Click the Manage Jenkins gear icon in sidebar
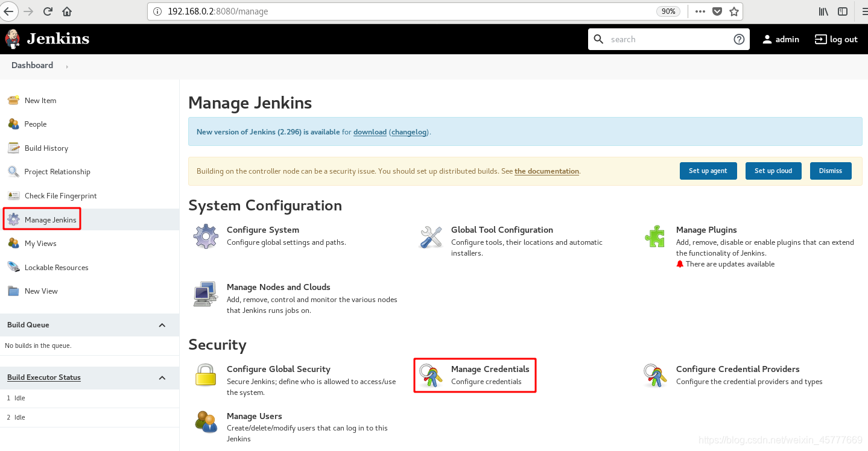The image size is (868, 451). point(13,219)
